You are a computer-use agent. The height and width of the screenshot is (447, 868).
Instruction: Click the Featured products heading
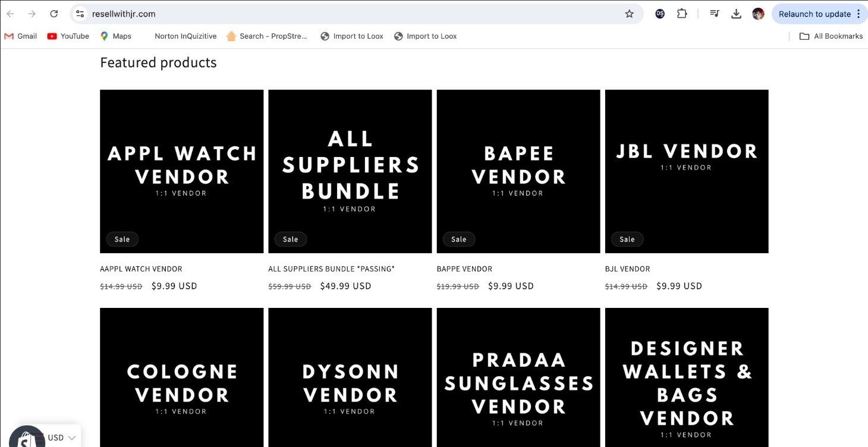pos(158,62)
